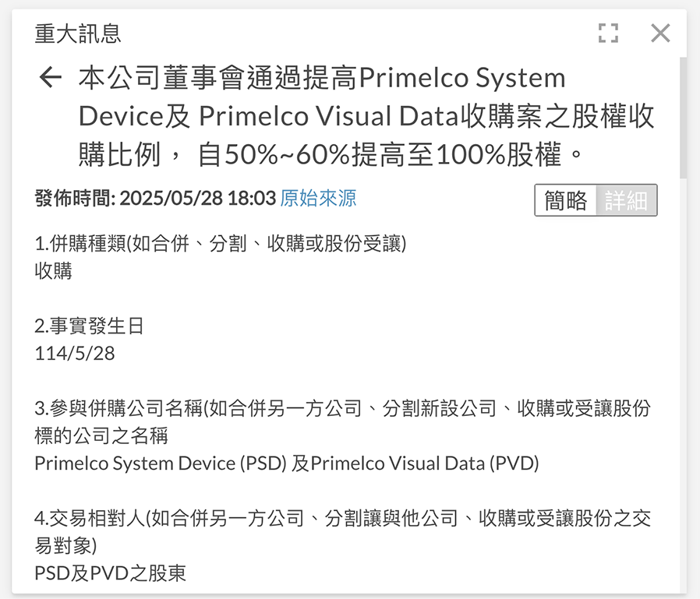This screenshot has height=599, width=700.
Task: Close the 重大訊息 panel
Action: pos(660,33)
